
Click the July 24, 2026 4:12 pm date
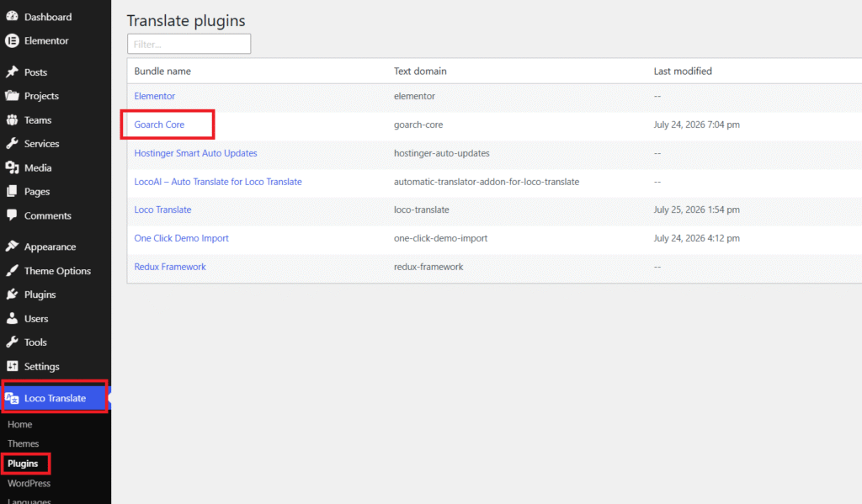click(x=696, y=238)
